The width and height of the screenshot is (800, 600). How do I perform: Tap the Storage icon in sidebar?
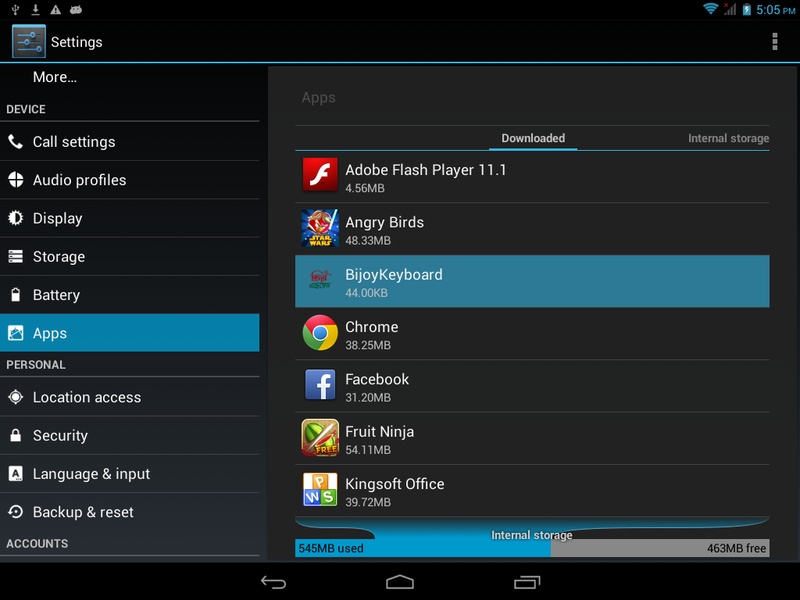tap(16, 256)
